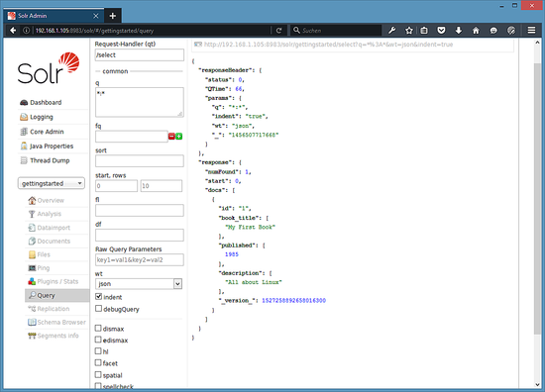Remove the fq filter with red minus
545x392 pixels.
point(171,137)
